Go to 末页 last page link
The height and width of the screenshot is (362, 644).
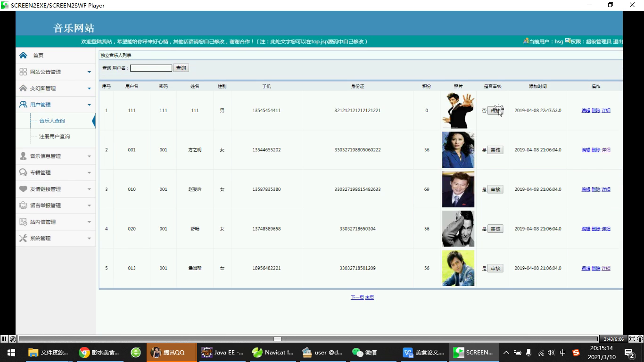(370, 297)
